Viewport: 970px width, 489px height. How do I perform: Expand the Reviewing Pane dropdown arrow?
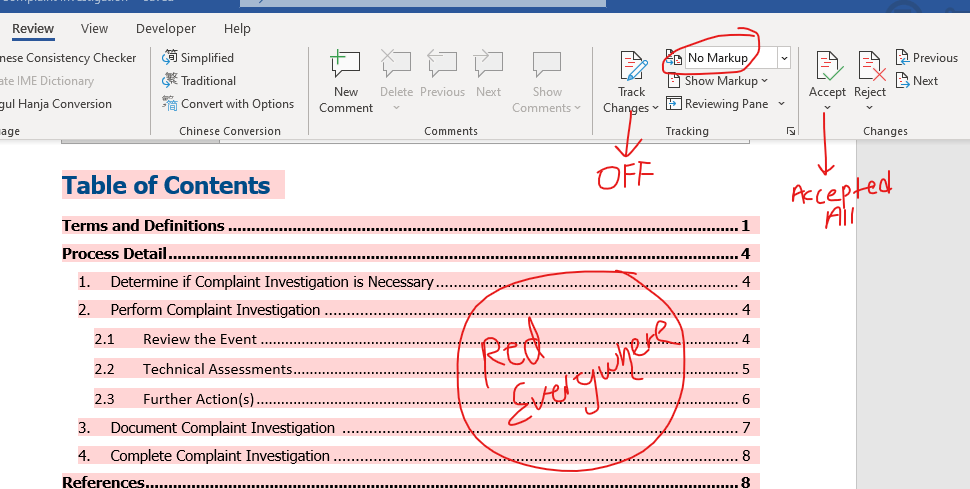tap(781, 103)
